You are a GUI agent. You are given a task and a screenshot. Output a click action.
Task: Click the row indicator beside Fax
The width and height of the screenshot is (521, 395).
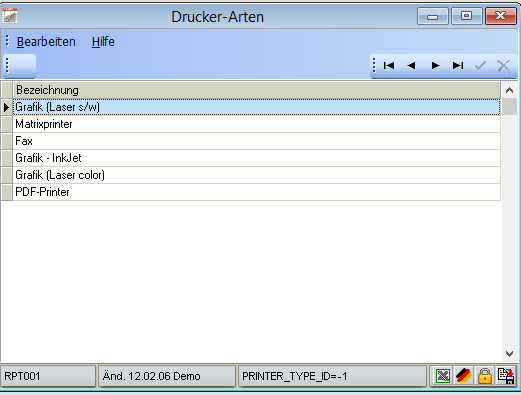pyautogui.click(x=7, y=141)
